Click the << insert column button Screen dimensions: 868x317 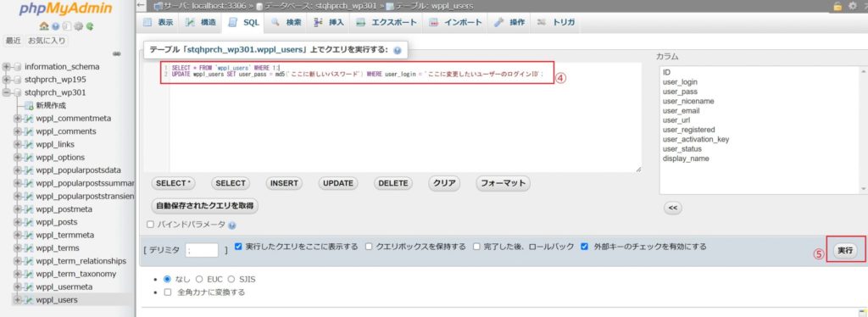(672, 208)
